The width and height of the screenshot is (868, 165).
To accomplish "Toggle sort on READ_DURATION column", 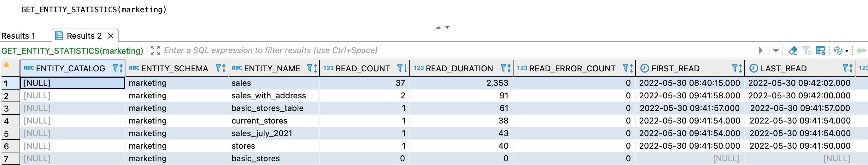I will coord(509,68).
